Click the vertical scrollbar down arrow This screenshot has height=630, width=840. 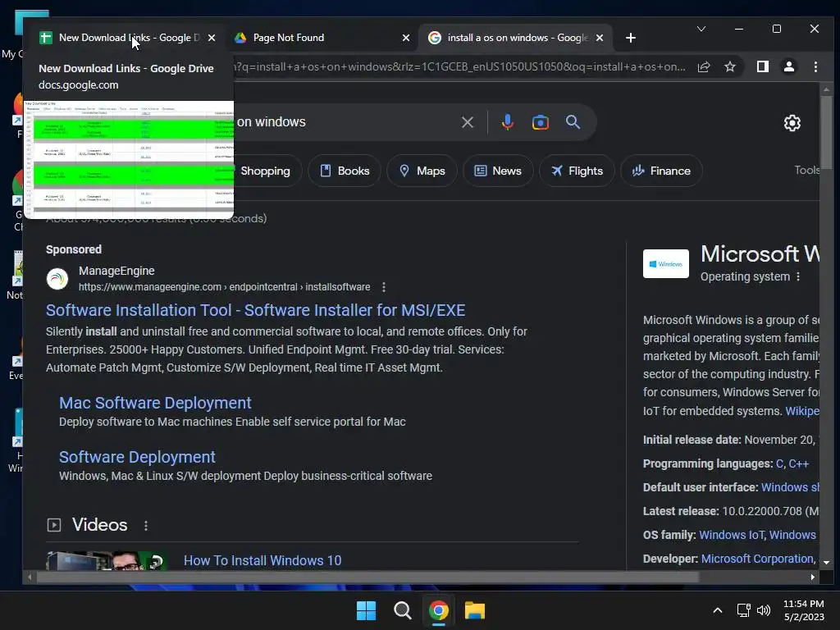click(x=826, y=563)
